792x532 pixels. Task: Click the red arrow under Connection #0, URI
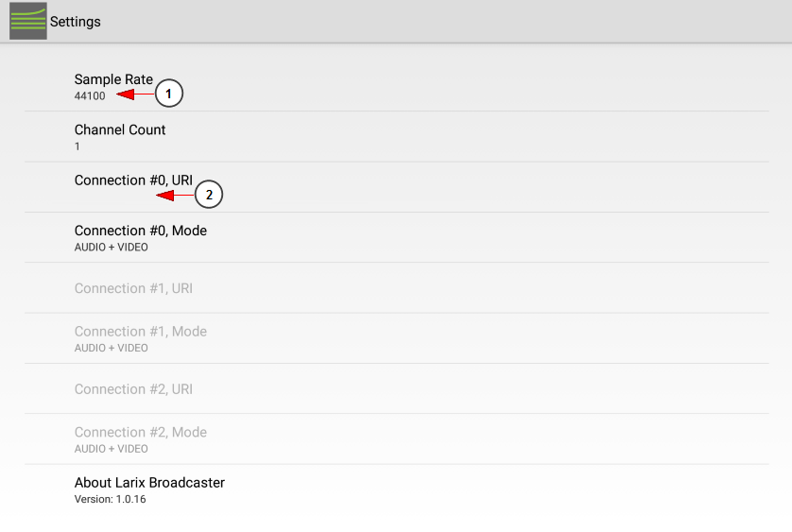click(x=175, y=195)
